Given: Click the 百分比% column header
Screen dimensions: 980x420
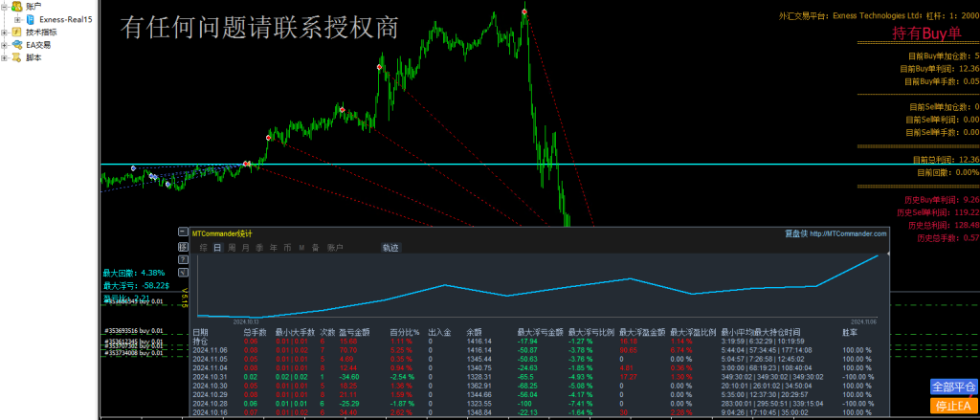Looking at the screenshot, I should point(405,332).
